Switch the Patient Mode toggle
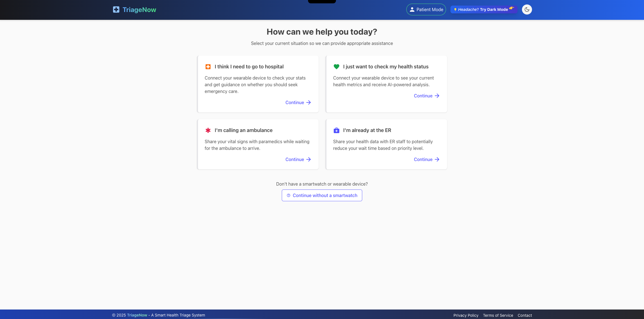Viewport: 644px width, 319px height. tap(426, 9)
